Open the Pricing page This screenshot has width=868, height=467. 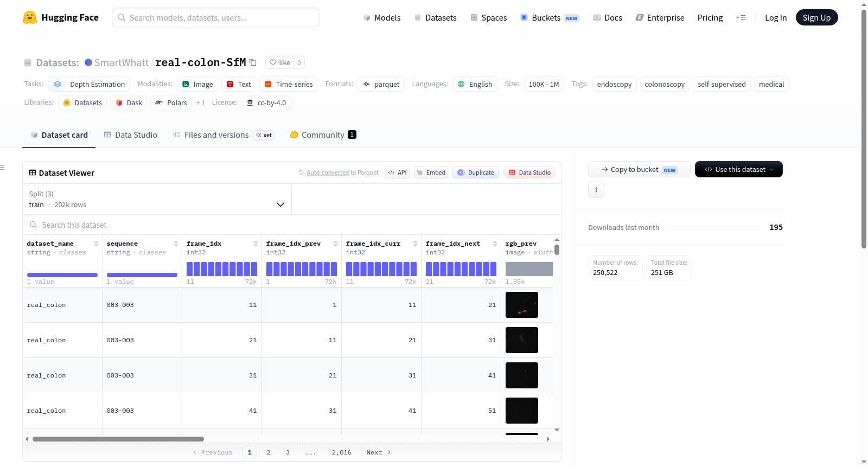pyautogui.click(x=710, y=17)
